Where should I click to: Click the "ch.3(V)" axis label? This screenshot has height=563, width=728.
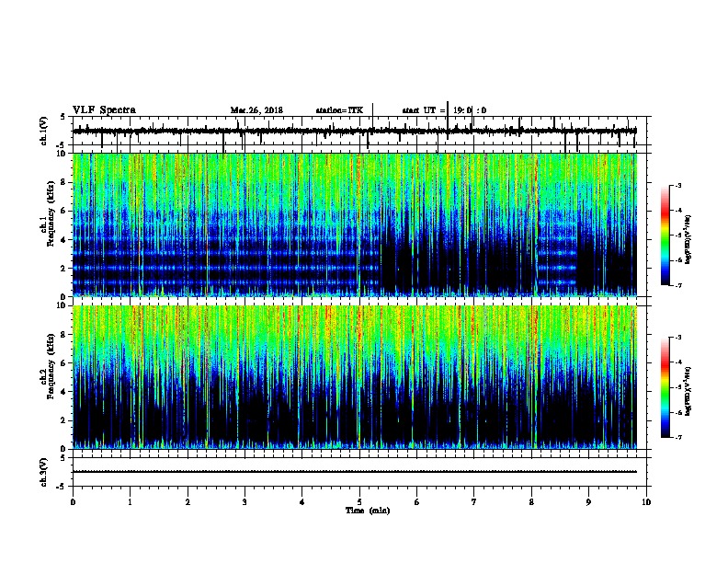[44, 472]
